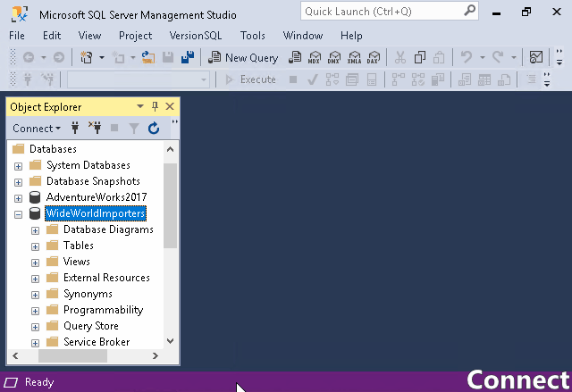572x392 pixels.
Task: Collapse the WideWorldImporters database node
Action: 18,214
